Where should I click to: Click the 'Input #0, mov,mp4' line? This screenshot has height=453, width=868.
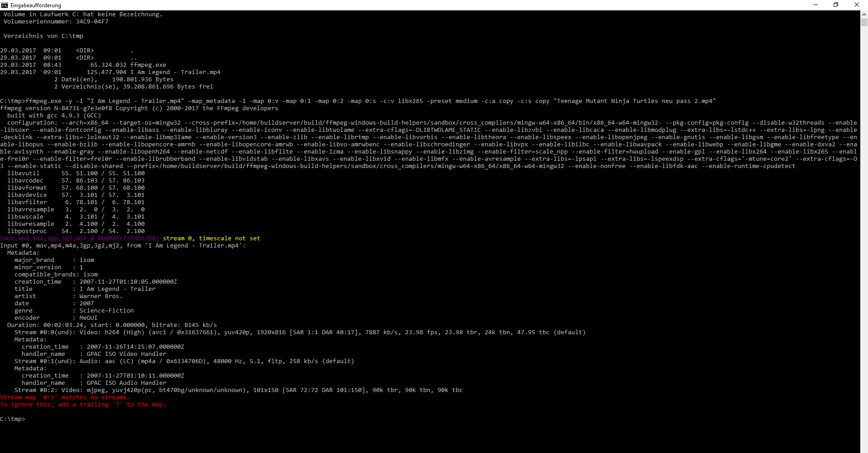[x=123, y=246]
